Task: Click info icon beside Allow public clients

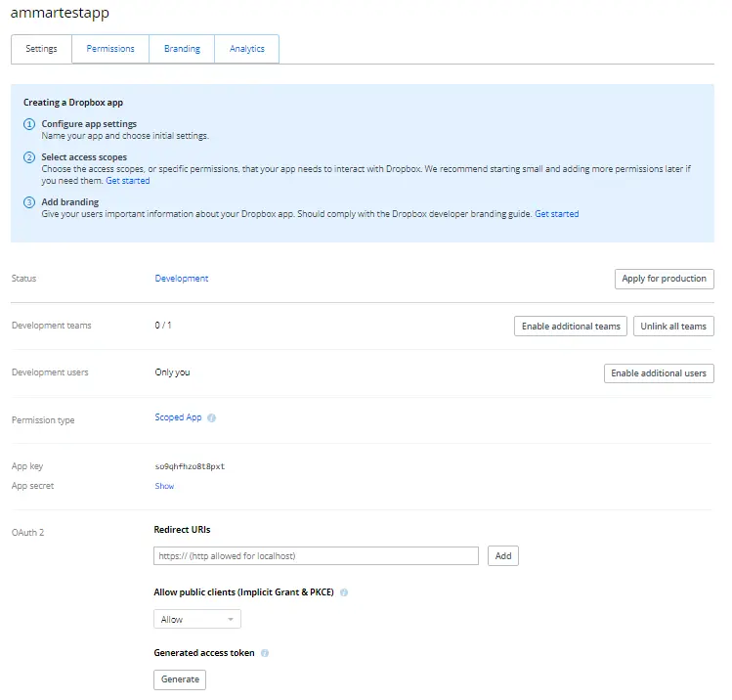Action: [x=344, y=592]
